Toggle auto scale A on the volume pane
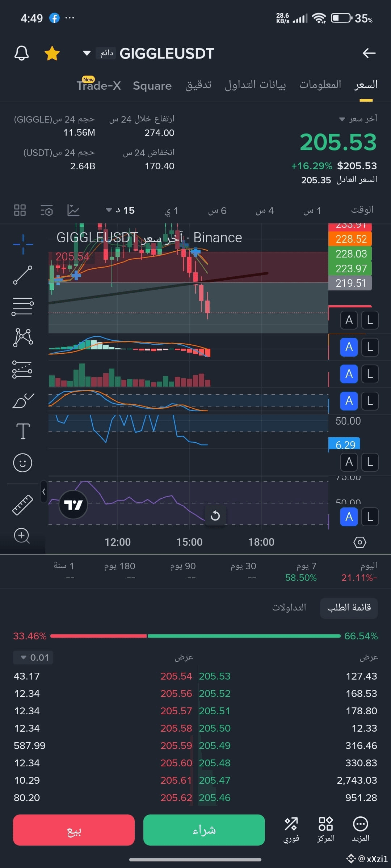 coord(349,374)
